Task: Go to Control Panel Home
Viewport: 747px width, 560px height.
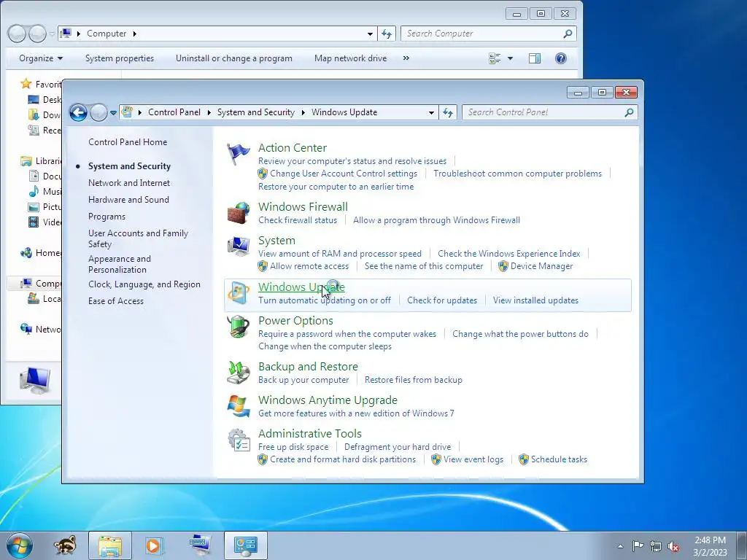Action: click(x=128, y=142)
